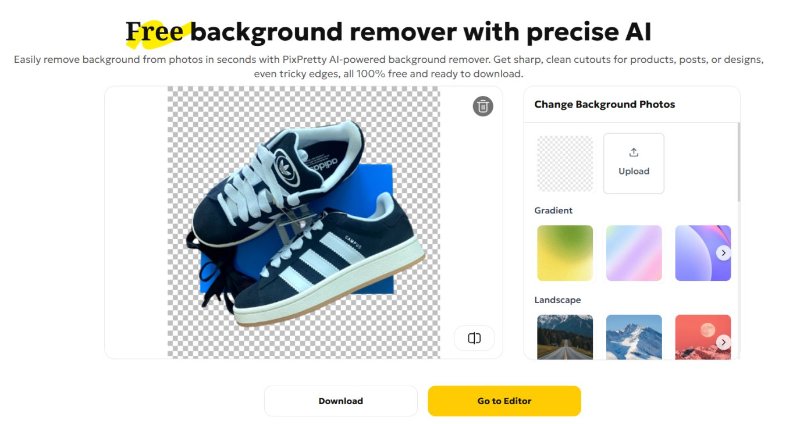800x424 pixels.
Task: Choose the snowy mountain peak landscape
Action: [634, 337]
